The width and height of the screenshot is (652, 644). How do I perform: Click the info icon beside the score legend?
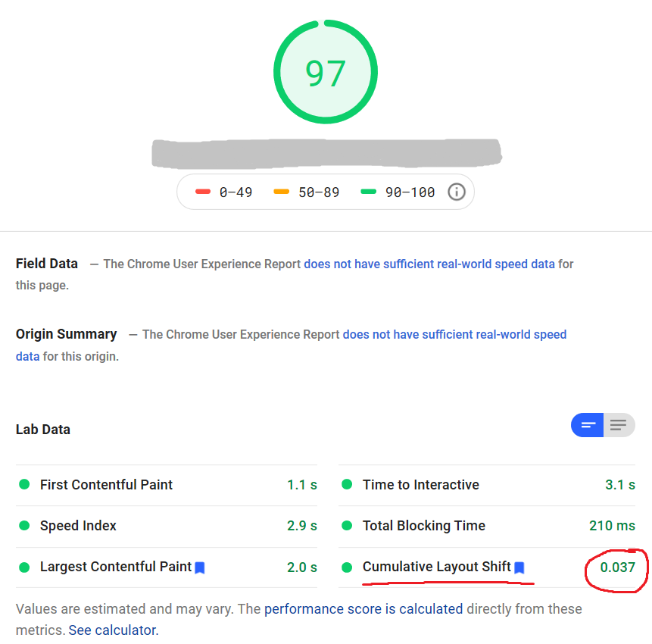[456, 192]
